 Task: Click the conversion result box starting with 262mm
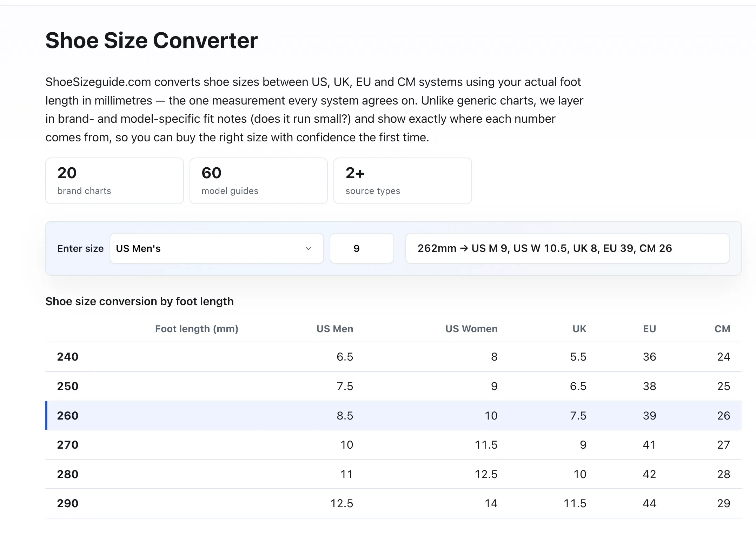[x=567, y=248]
